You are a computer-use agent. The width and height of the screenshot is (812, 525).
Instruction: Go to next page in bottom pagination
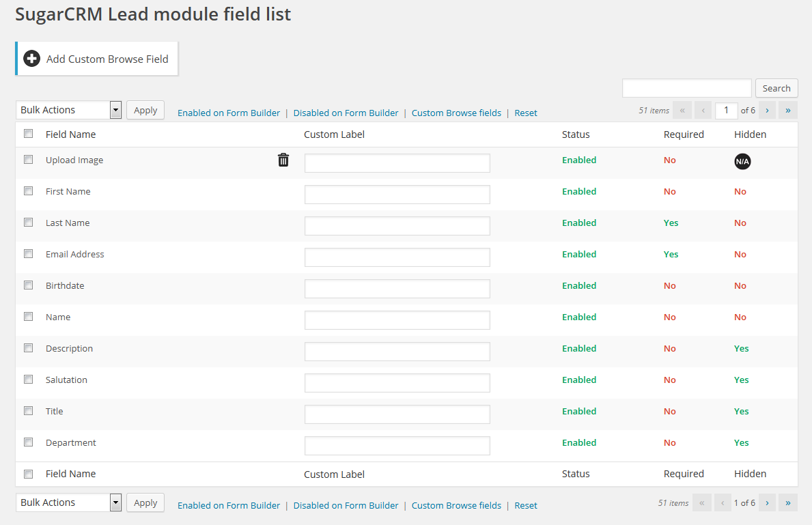(x=767, y=502)
